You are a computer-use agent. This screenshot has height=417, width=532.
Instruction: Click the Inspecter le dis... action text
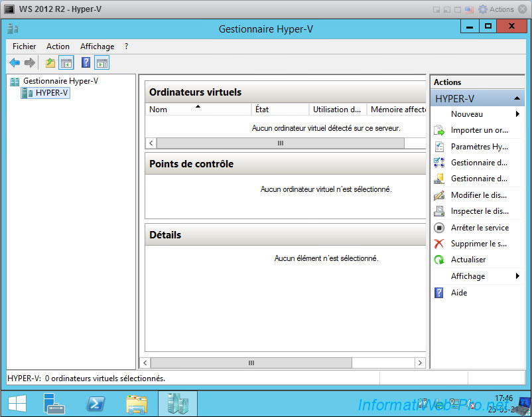480,211
